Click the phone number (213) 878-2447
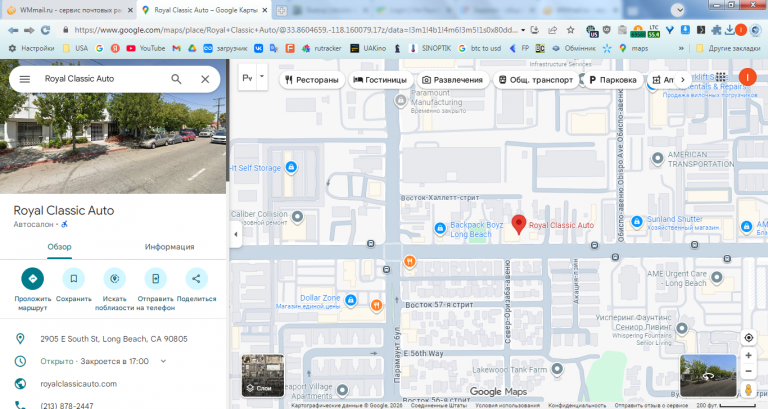This screenshot has height=409, width=768. click(x=67, y=405)
